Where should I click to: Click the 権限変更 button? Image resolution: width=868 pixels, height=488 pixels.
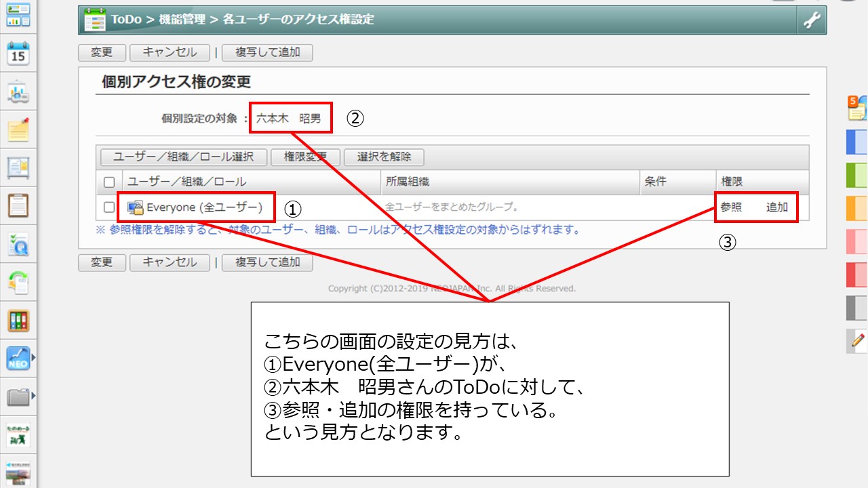305,157
